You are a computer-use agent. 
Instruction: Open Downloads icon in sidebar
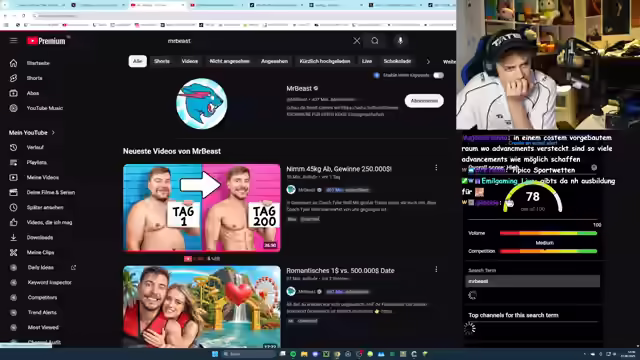click(13, 237)
